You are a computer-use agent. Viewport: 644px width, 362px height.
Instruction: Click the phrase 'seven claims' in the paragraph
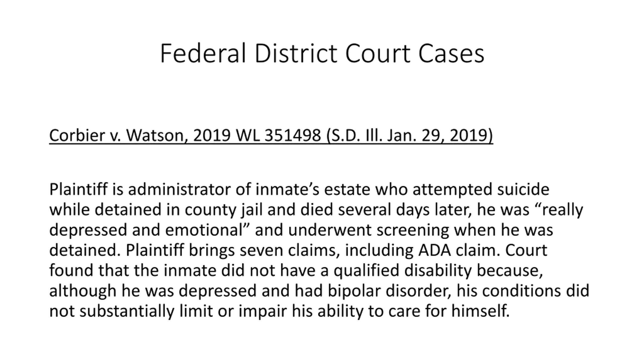[288, 250]
